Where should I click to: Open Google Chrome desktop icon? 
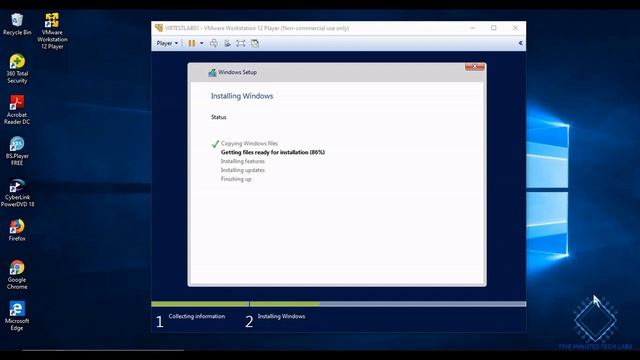[x=17, y=275]
